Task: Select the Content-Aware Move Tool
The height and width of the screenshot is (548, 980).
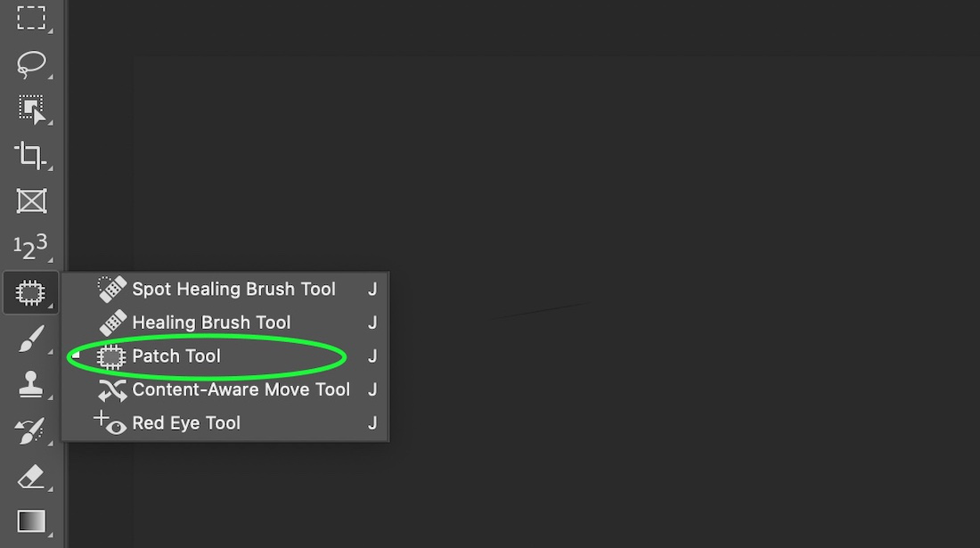Action: coord(240,389)
